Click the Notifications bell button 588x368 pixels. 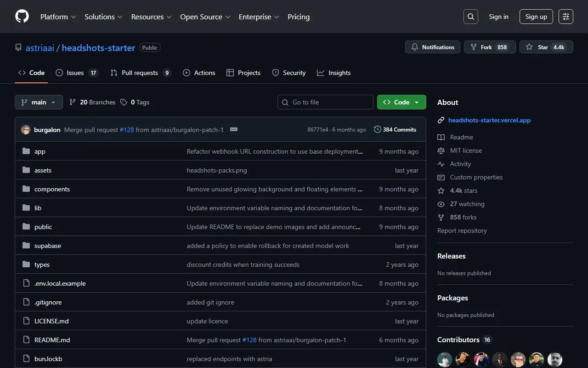[x=433, y=47]
